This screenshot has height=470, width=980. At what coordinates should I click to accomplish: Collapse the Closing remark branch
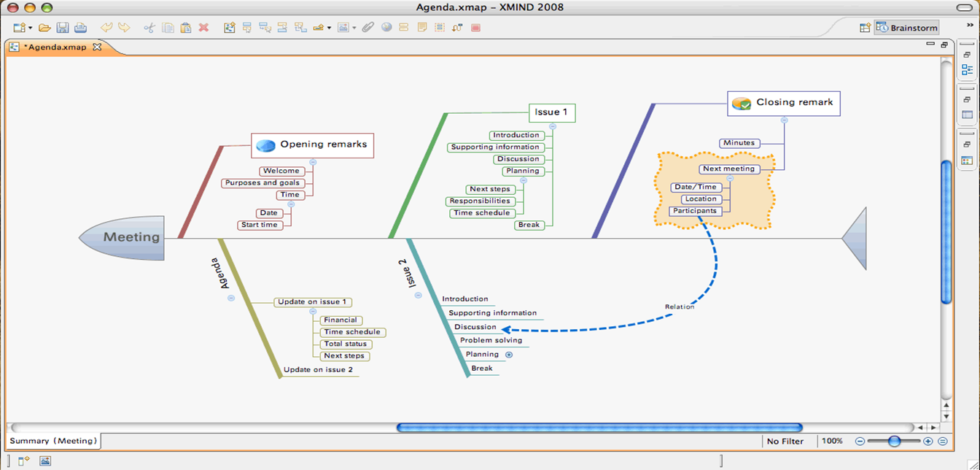pos(784,120)
